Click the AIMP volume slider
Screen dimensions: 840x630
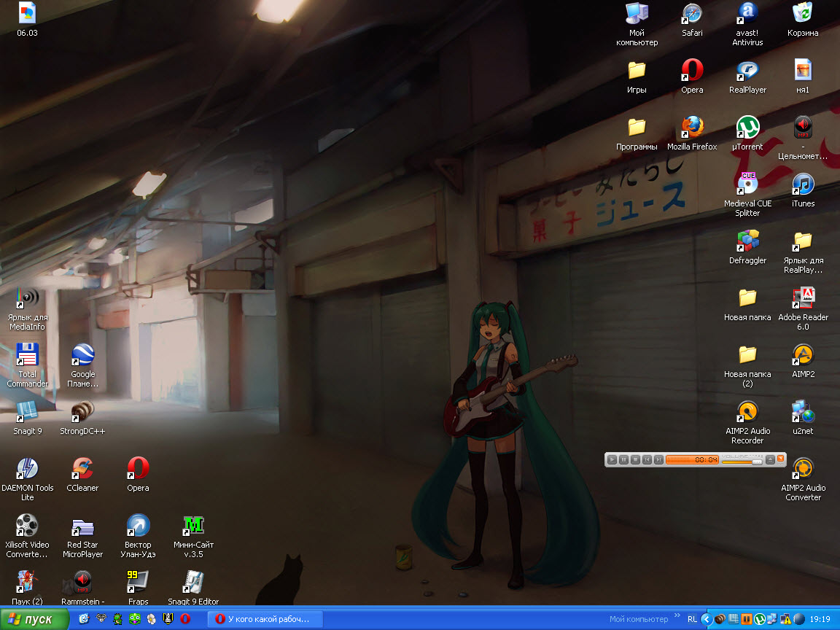click(742, 461)
